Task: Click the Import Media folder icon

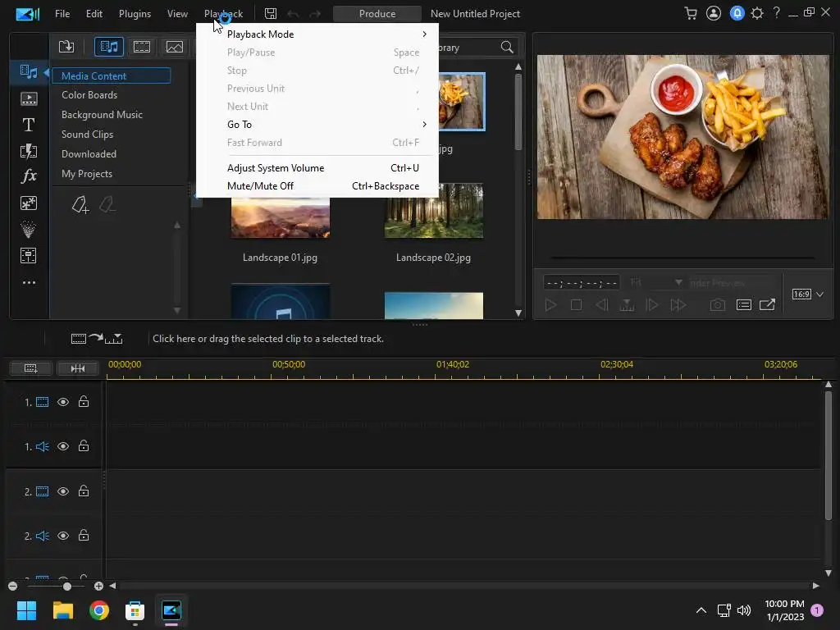Action: point(66,47)
